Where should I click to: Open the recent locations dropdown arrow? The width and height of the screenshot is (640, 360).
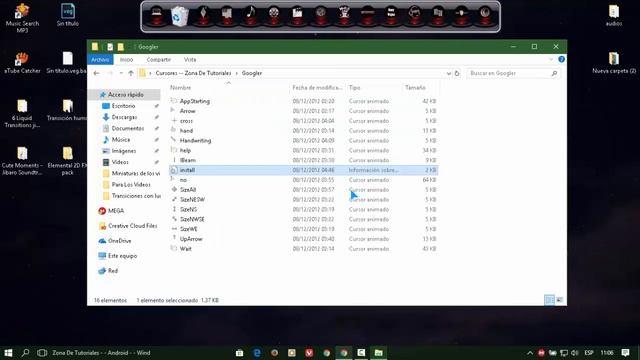click(121, 73)
